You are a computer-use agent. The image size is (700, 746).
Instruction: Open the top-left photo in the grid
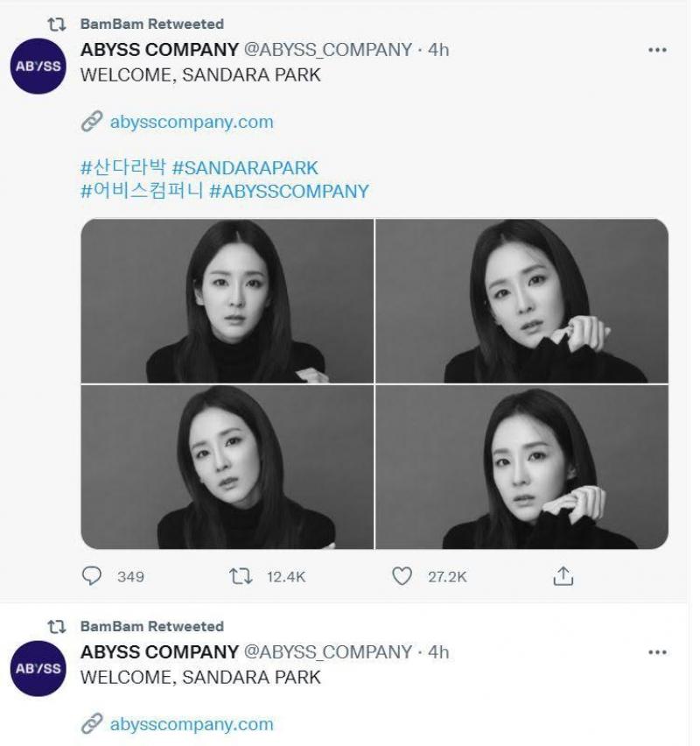click(x=227, y=300)
